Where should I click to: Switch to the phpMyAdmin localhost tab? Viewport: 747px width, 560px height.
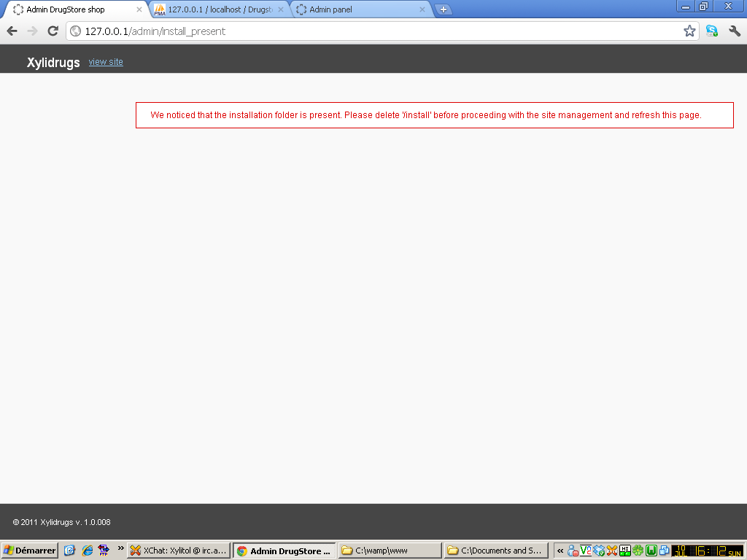(219, 9)
